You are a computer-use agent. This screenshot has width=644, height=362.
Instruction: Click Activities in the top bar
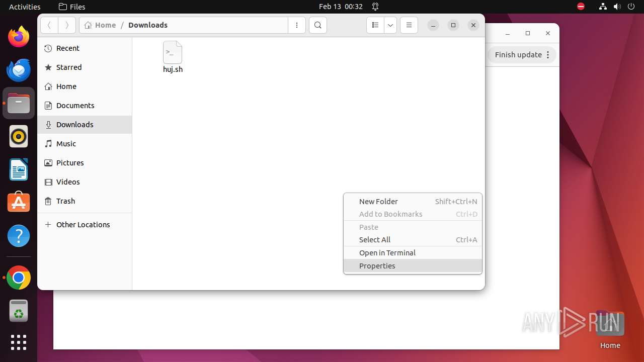tap(25, 7)
